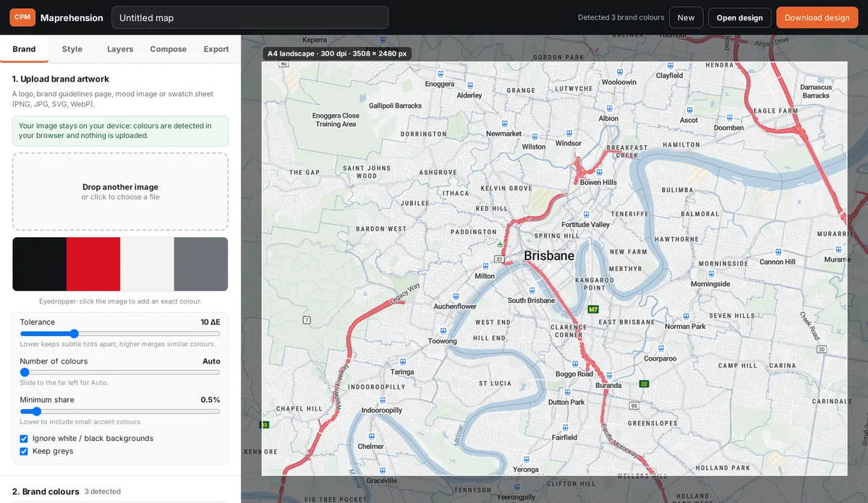Focus the Untitled map name field
Screen dimensions: 868x503
pyautogui.click(x=250, y=17)
